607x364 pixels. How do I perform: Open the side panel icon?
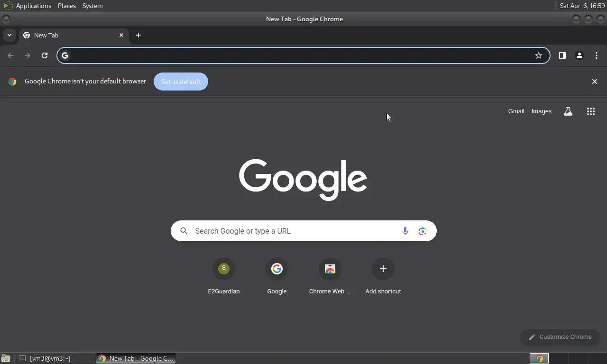(562, 55)
